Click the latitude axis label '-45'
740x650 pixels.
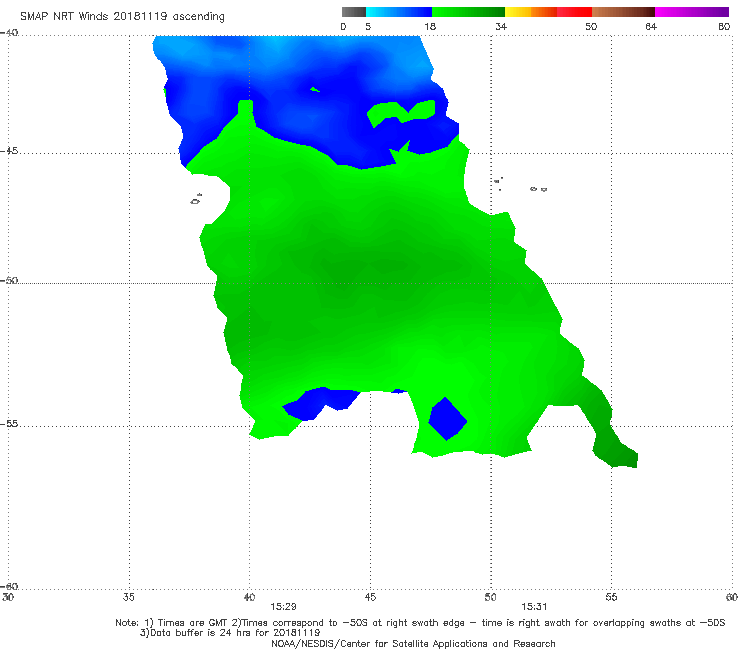9,151
